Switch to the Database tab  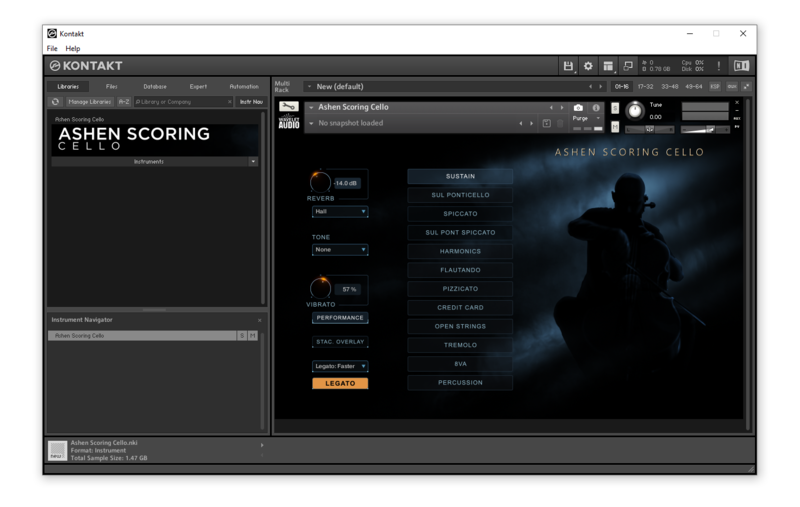pyautogui.click(x=155, y=87)
